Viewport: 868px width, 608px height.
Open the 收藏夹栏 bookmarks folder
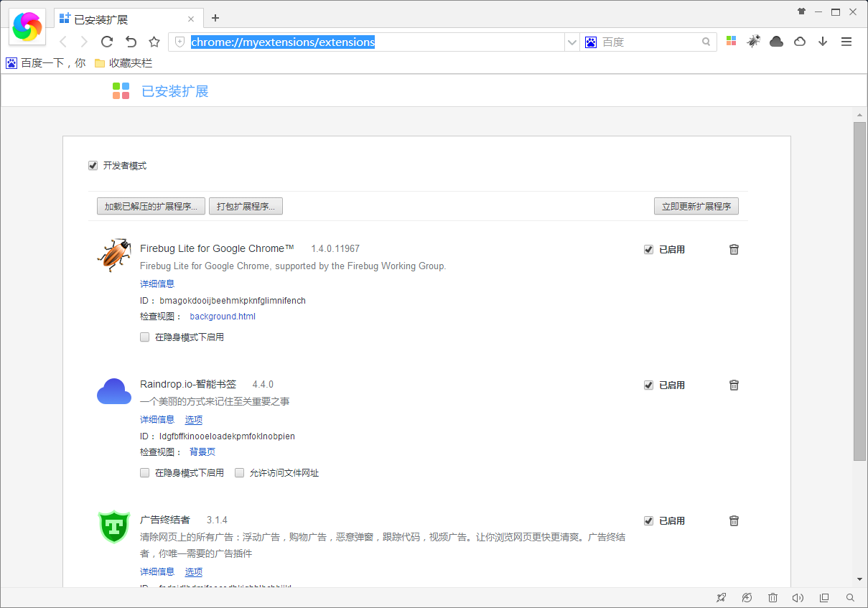point(123,63)
